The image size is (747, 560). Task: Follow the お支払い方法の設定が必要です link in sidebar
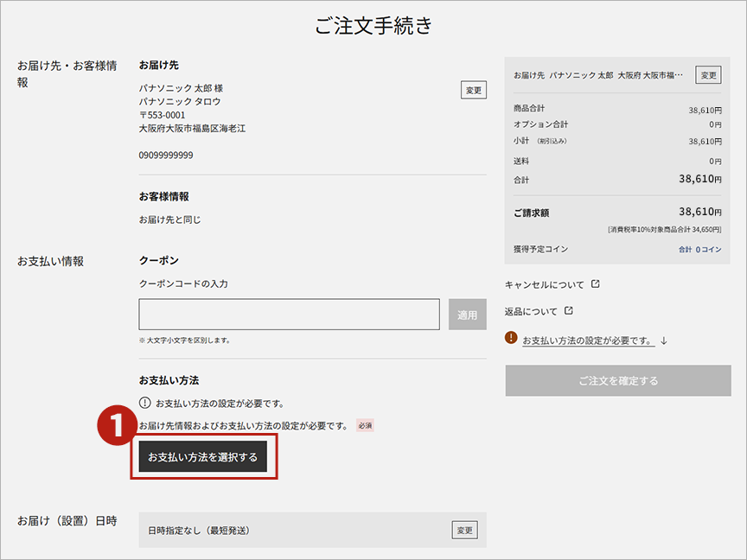click(588, 340)
